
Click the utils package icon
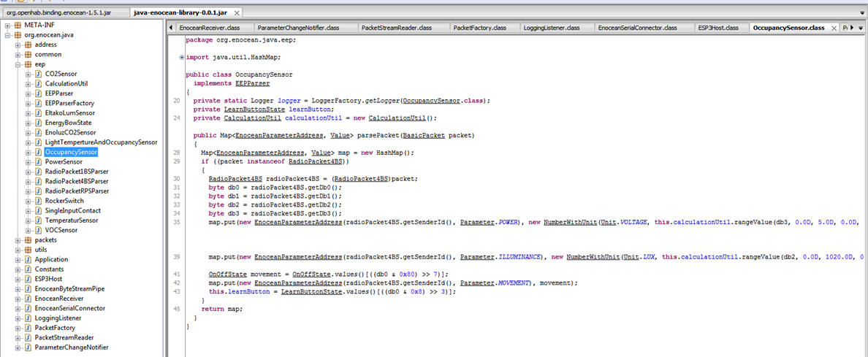pos(28,250)
